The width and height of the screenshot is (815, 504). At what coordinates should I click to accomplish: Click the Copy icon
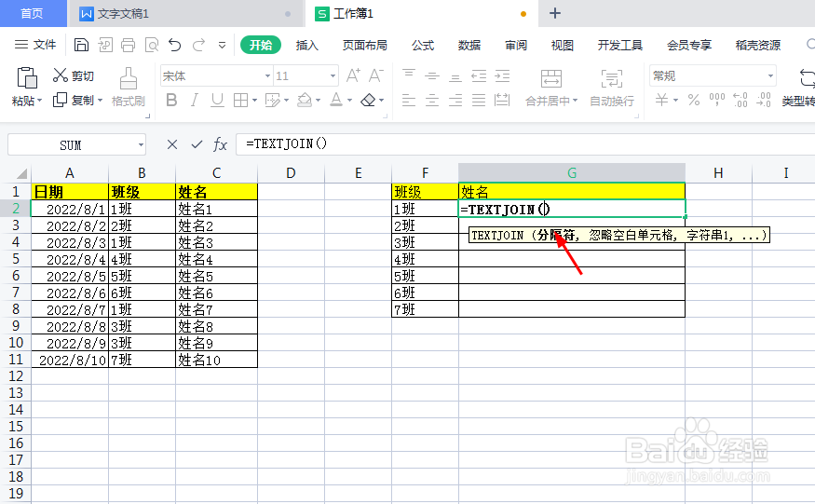(x=61, y=100)
